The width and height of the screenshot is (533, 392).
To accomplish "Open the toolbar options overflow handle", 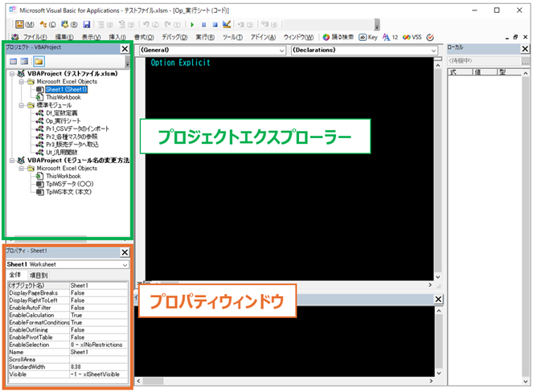I will pyautogui.click(x=376, y=25).
